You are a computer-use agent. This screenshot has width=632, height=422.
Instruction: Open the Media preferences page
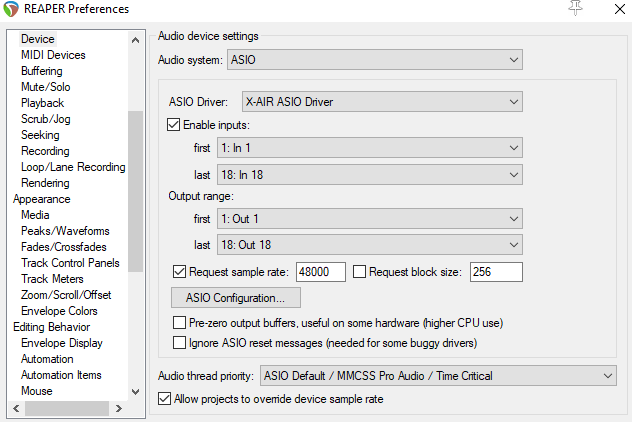pyautogui.click(x=35, y=215)
